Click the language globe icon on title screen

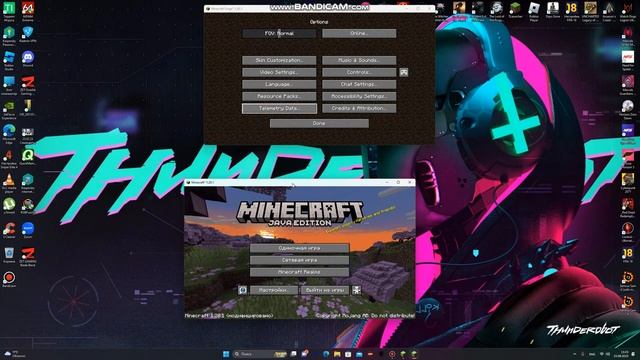pos(243,290)
